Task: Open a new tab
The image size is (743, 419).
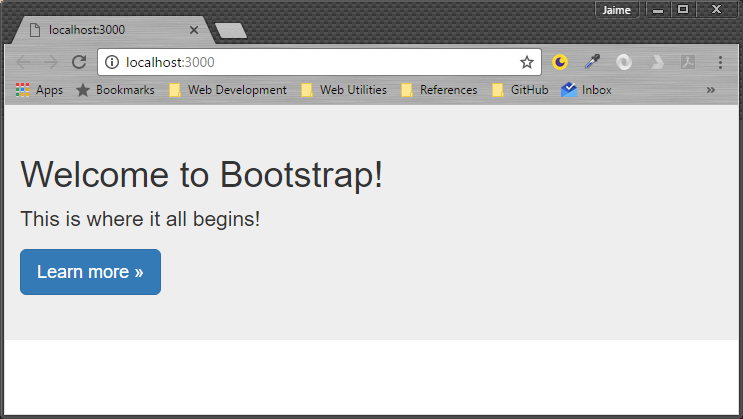Action: [x=231, y=31]
